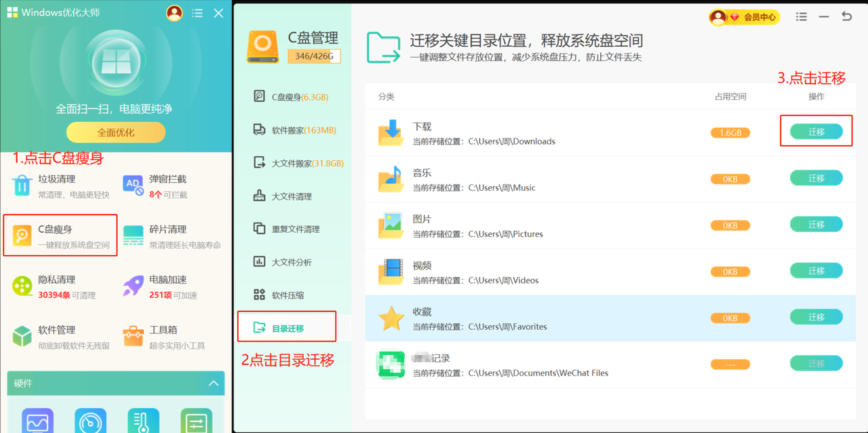
Task: Click path C:\Users\周\Pictures
Action: [506, 233]
